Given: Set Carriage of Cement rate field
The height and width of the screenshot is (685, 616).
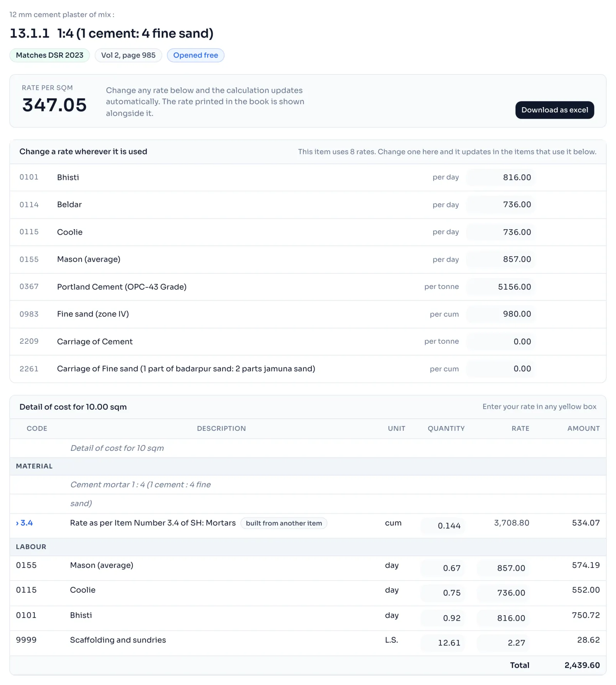Looking at the screenshot, I should (500, 341).
